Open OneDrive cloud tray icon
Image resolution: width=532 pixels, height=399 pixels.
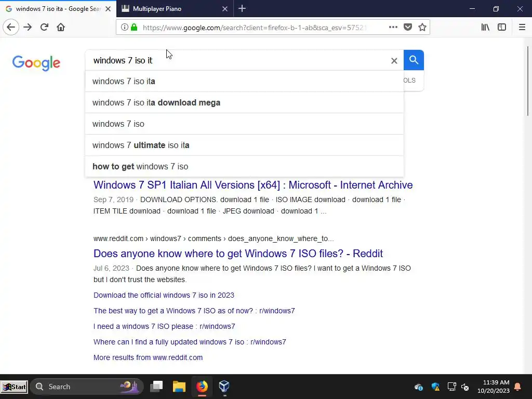click(418, 387)
